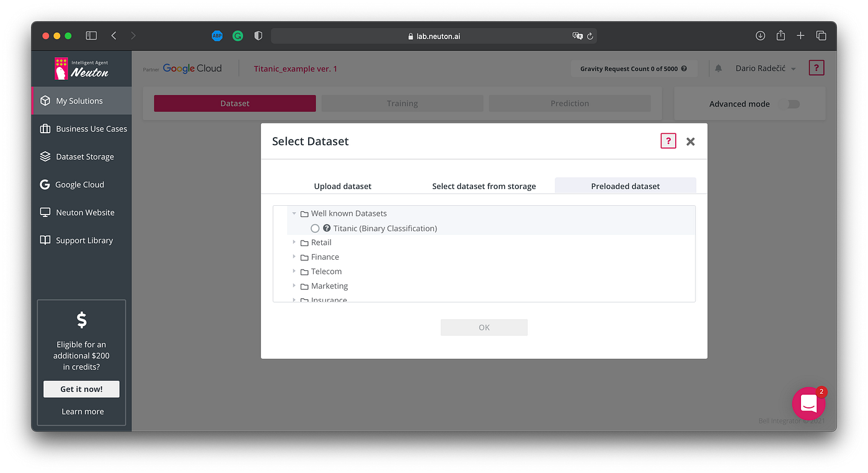Open the Intercom chat bubble
This screenshot has width=868, height=473.
808,403
